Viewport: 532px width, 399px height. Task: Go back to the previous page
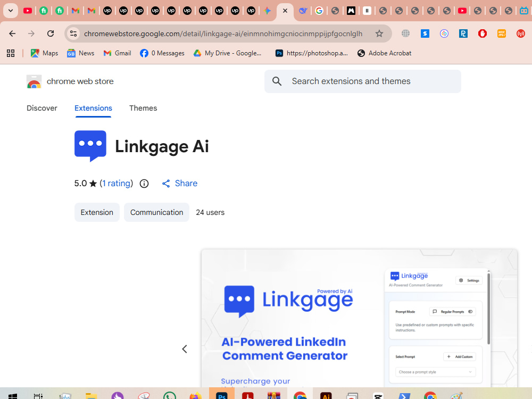click(x=12, y=34)
